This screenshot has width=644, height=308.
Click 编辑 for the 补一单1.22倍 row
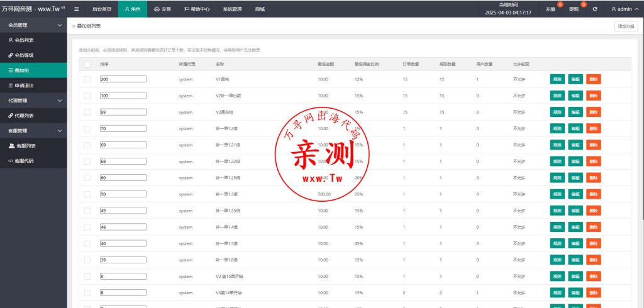point(575,162)
